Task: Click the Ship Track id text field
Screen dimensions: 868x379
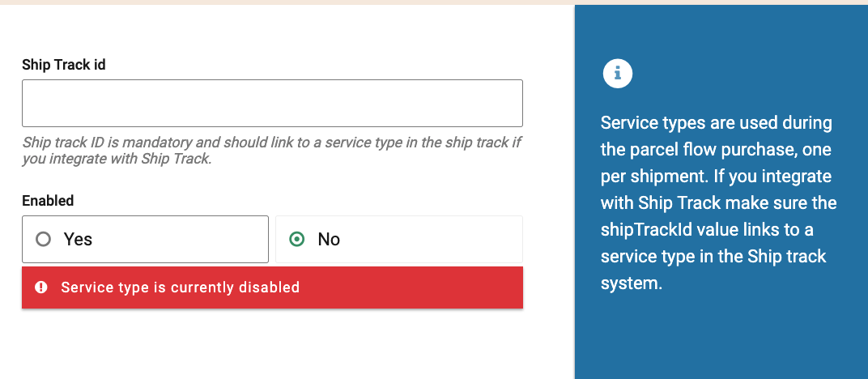Action: click(x=272, y=103)
